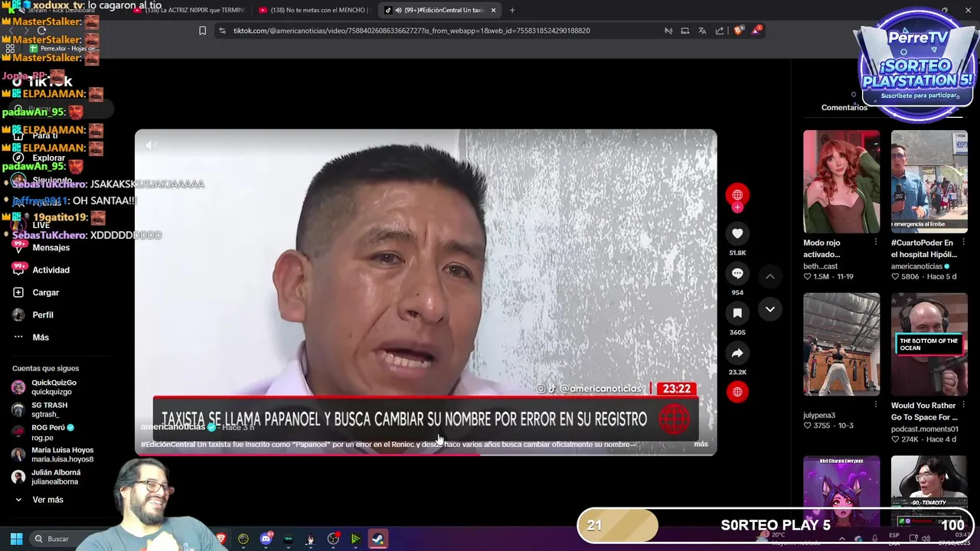The image size is (980, 551).
Task: Open options dots for '#CuartoPoder' video
Action: 963,242
